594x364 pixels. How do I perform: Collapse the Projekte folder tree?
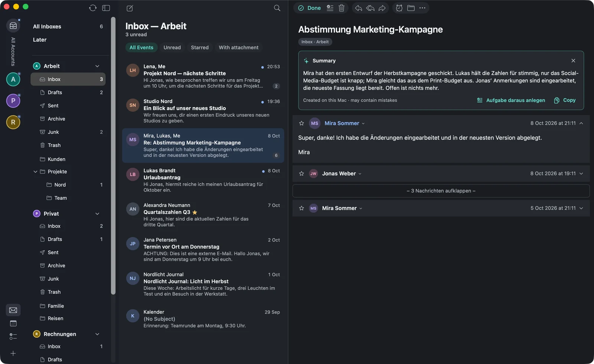(35, 172)
